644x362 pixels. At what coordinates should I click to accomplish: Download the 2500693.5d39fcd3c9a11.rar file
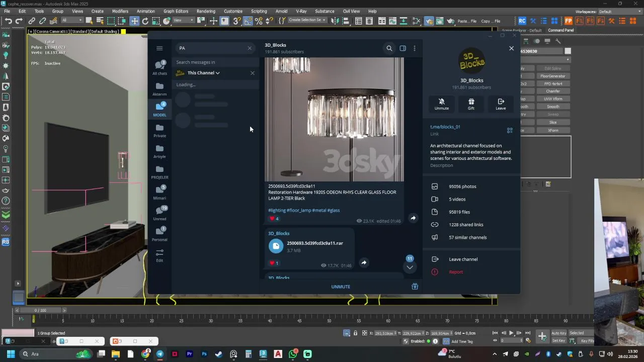(276, 246)
